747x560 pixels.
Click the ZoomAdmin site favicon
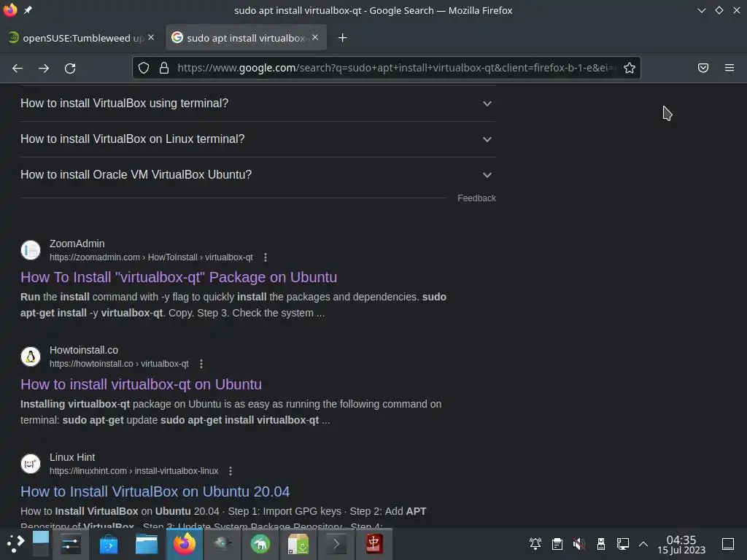click(31, 250)
